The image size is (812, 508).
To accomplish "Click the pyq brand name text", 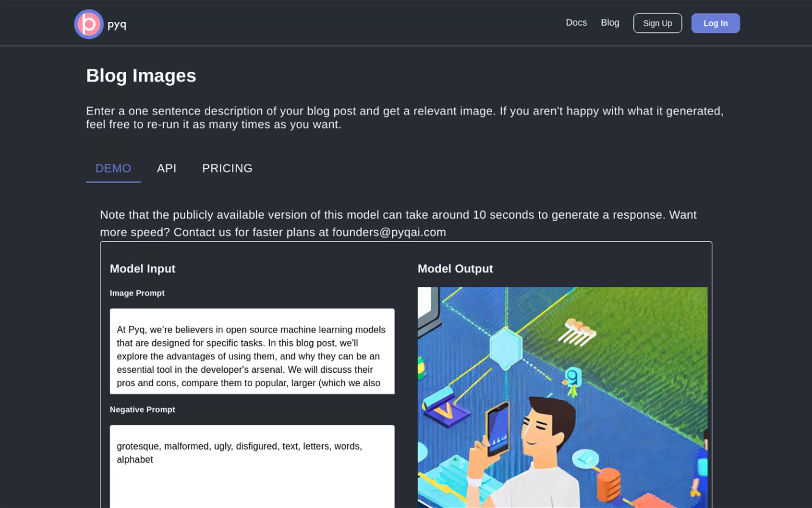I will pyautogui.click(x=117, y=24).
